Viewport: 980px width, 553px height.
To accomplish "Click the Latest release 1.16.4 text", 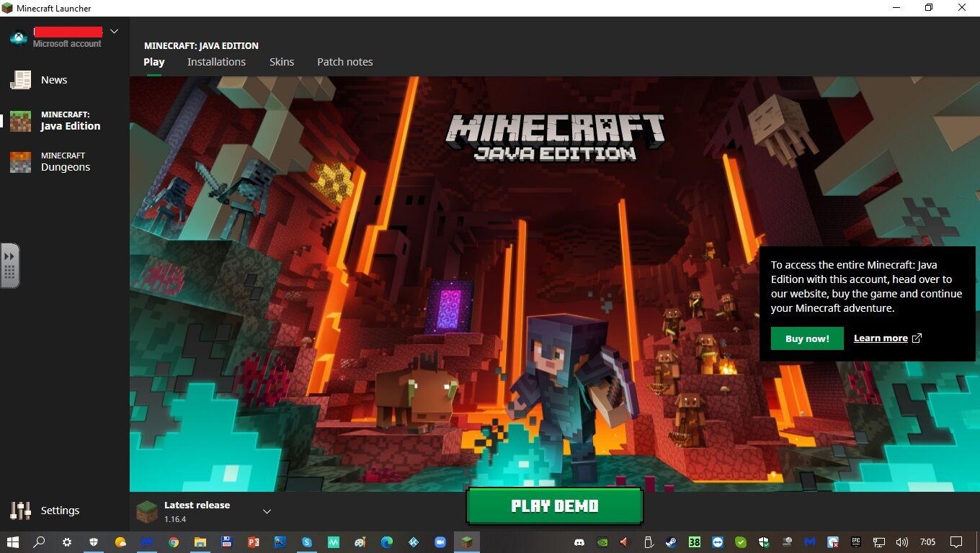I will [197, 511].
